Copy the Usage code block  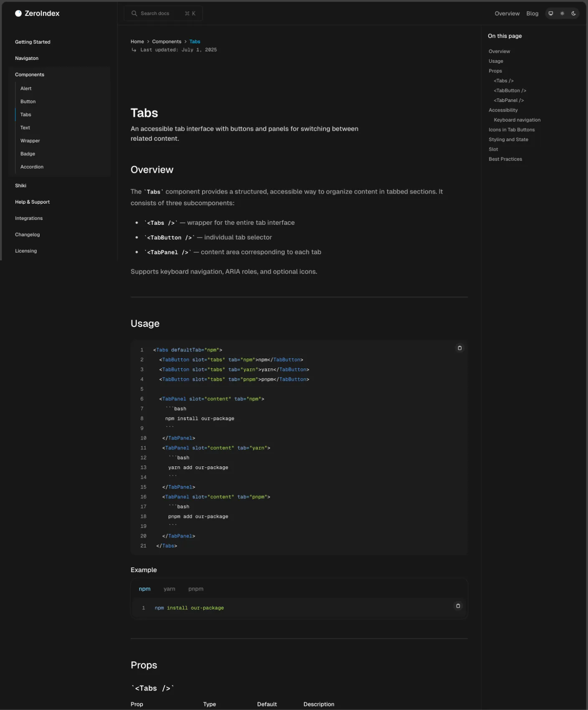(459, 348)
